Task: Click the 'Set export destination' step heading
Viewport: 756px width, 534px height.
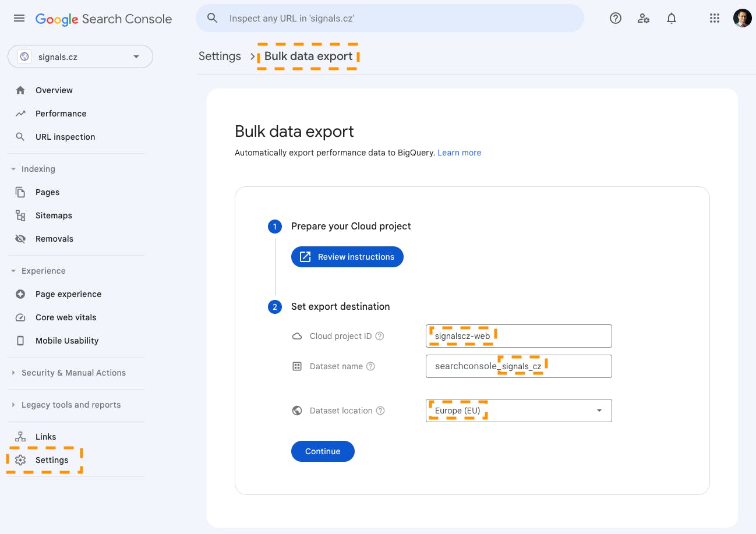Action: click(341, 306)
